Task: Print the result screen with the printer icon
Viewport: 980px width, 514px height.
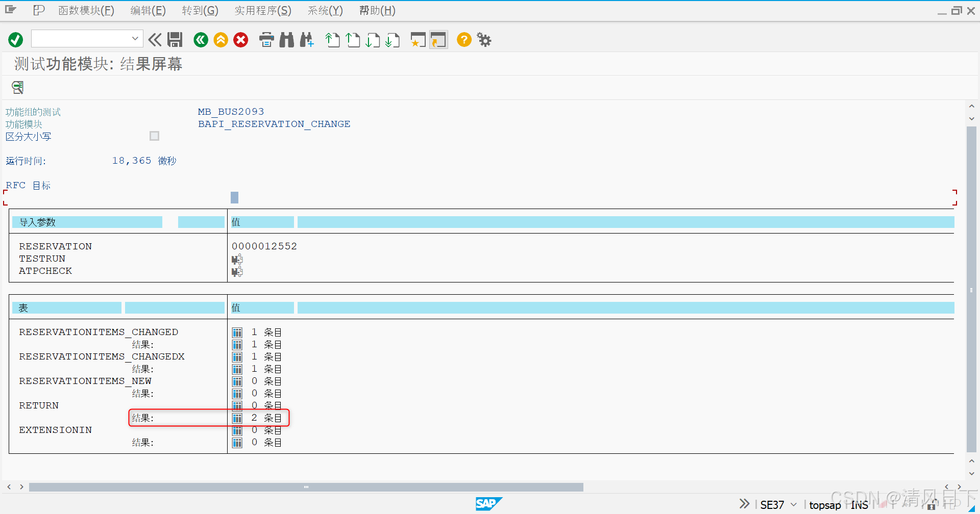Action: (x=266, y=40)
